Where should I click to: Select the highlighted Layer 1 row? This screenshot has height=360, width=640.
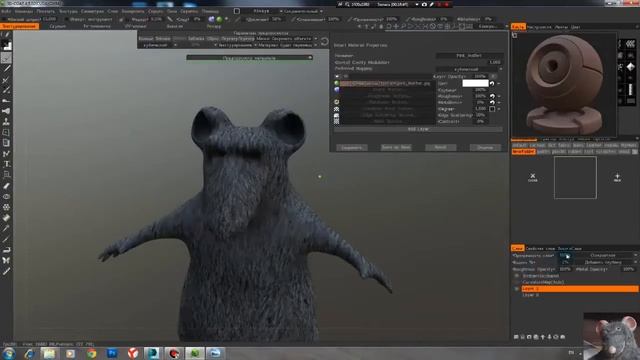click(580, 289)
